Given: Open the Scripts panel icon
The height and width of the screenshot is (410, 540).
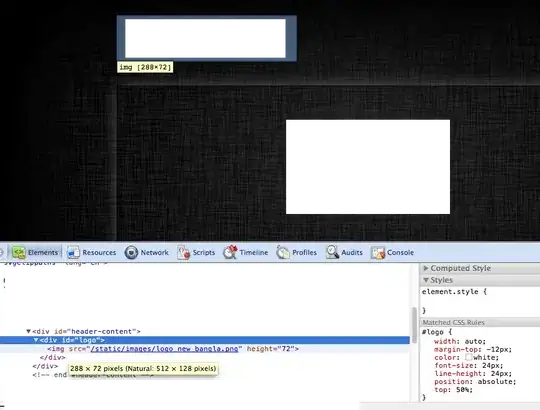Looking at the screenshot, I should [184, 252].
